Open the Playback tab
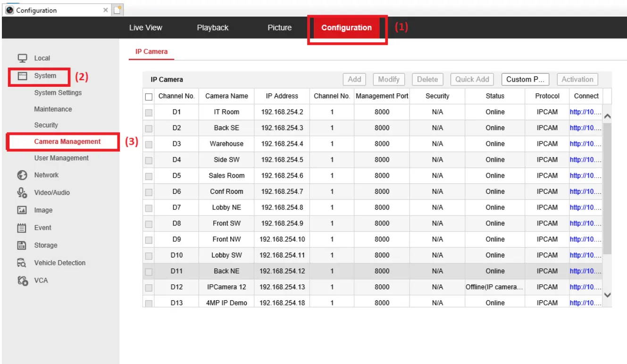 pyautogui.click(x=212, y=28)
